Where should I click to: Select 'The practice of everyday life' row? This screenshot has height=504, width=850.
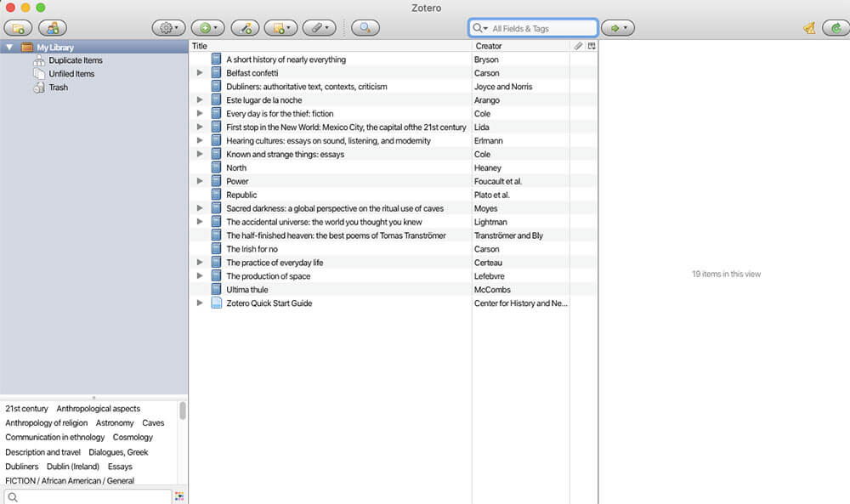click(x=393, y=263)
